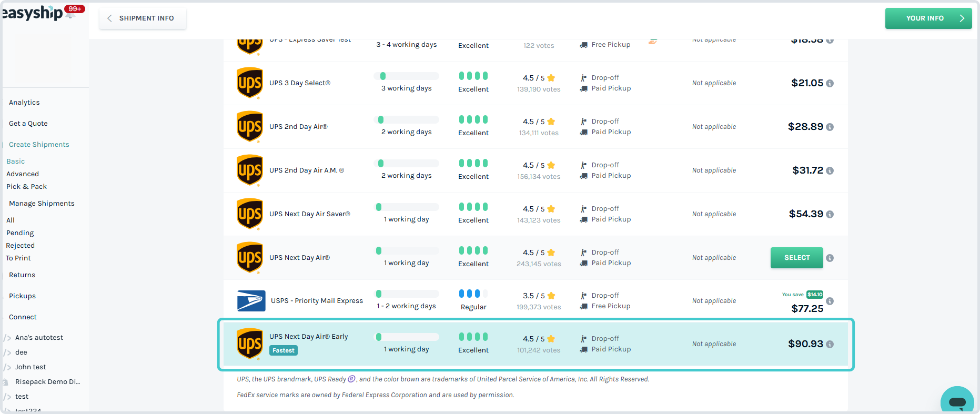Click the UPS Ready registered trademark symbol
This screenshot has height=414, width=980.
tap(352, 379)
